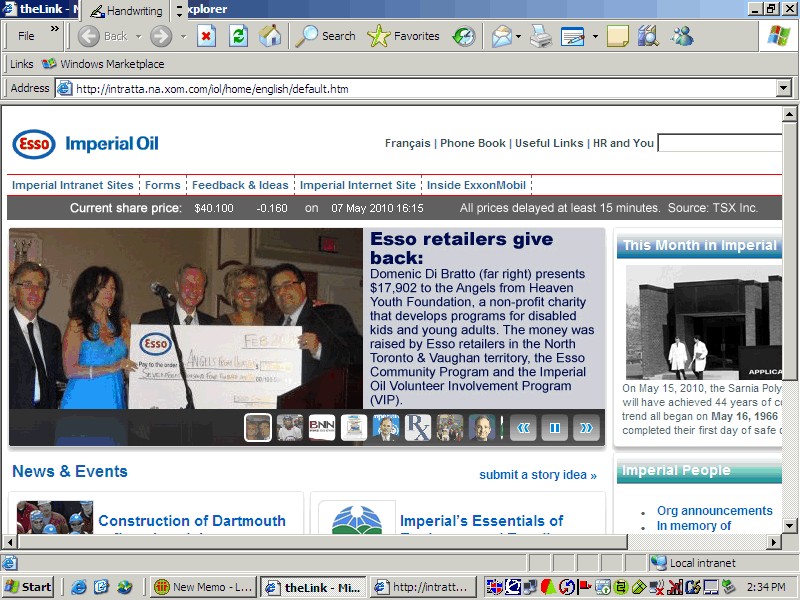Go back to previous slideshow story
Image resolution: width=800 pixels, height=600 pixels.
click(522, 428)
